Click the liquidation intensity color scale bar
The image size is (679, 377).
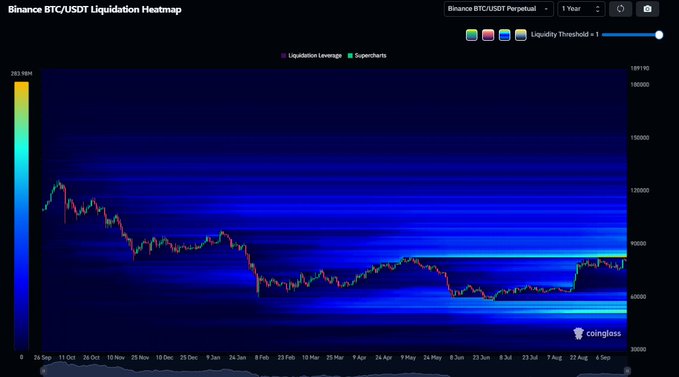[22, 216]
